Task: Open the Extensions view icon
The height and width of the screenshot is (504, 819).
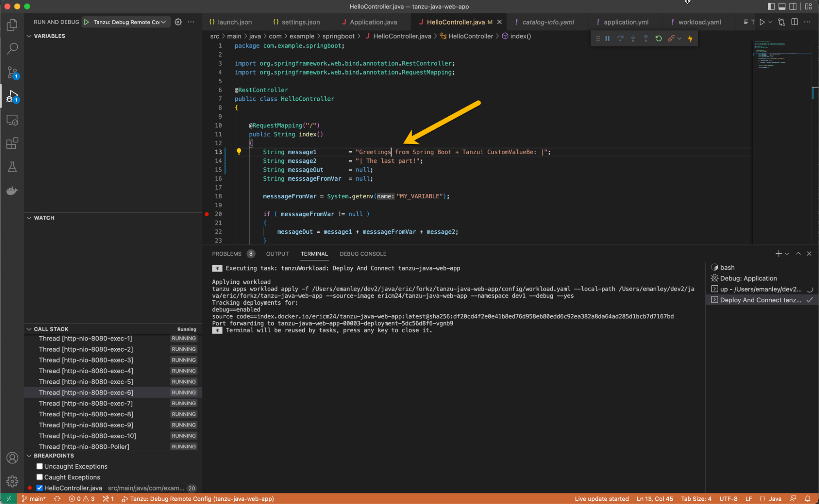Action: click(12, 143)
